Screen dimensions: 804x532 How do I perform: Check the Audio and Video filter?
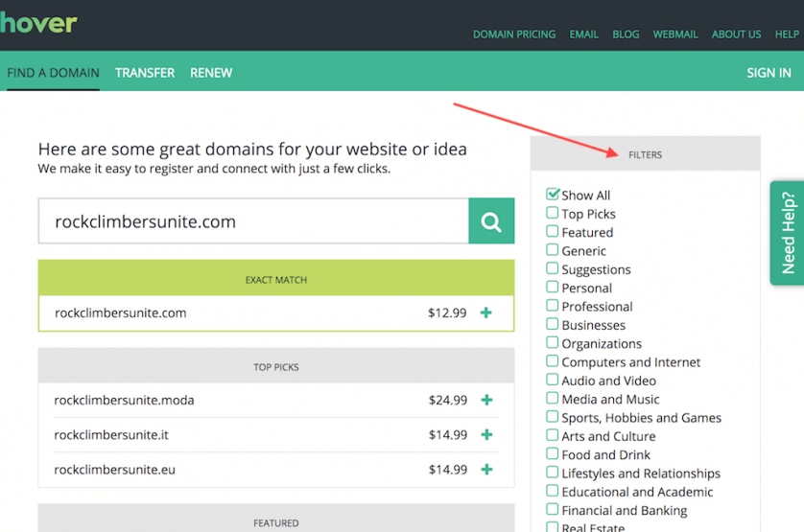point(553,380)
